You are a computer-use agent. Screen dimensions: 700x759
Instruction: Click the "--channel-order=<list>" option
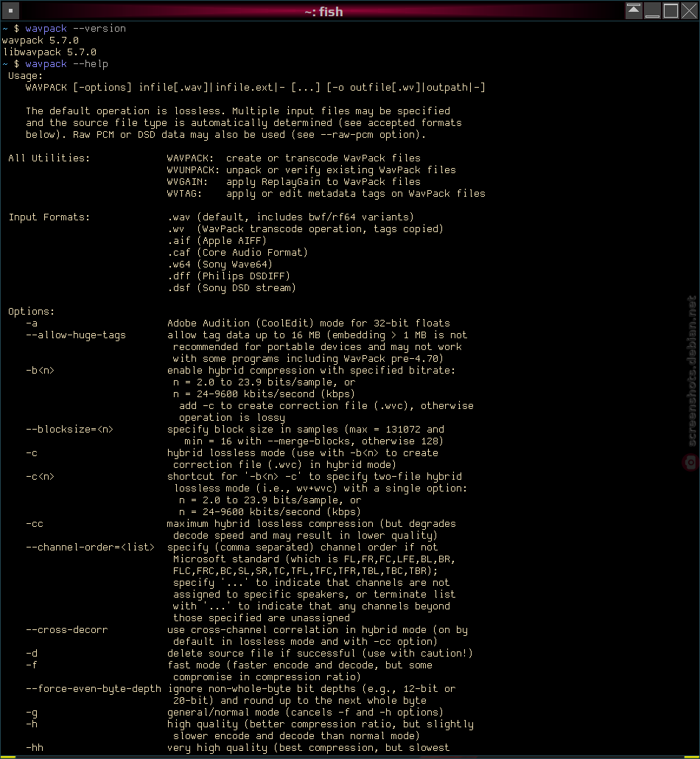tap(90, 548)
